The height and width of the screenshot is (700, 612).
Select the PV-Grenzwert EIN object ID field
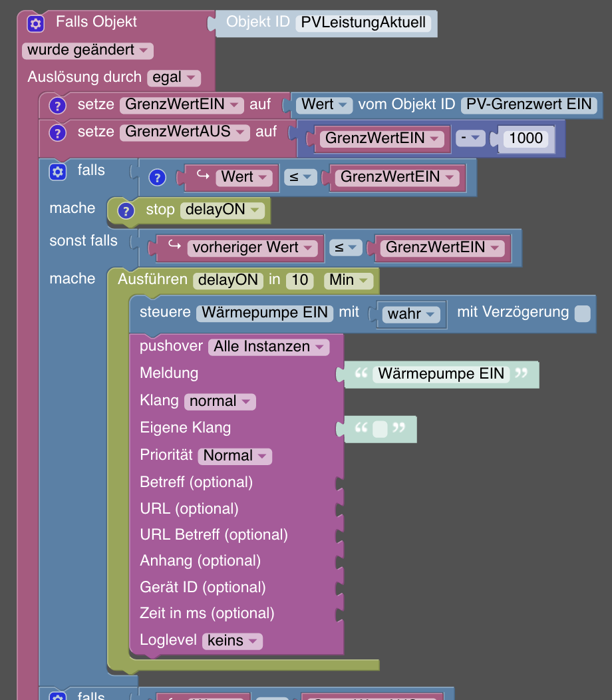click(529, 105)
